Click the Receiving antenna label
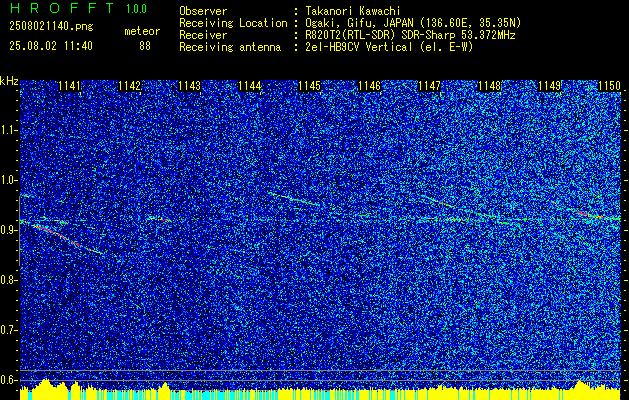The width and height of the screenshot is (629, 400). 230,47
